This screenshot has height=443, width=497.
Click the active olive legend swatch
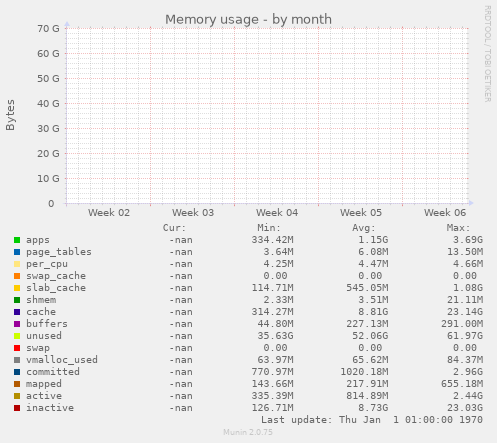[17, 396]
